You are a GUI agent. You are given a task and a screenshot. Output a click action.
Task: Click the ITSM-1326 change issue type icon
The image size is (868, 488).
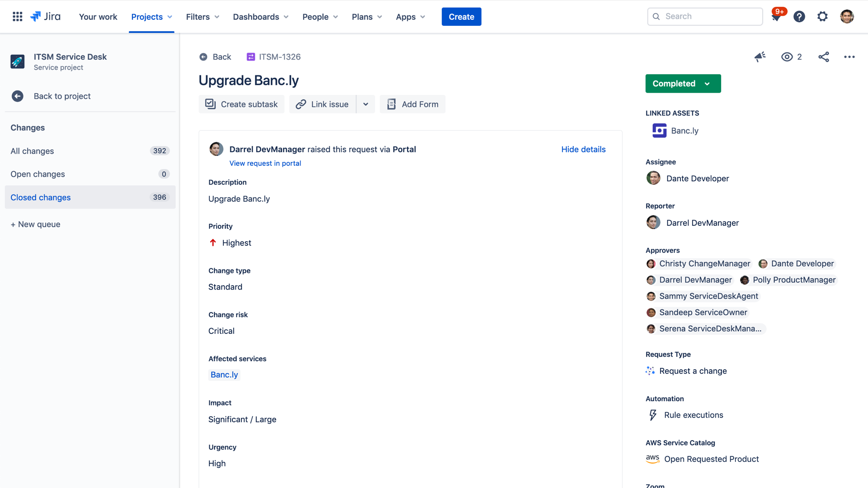[x=250, y=57]
